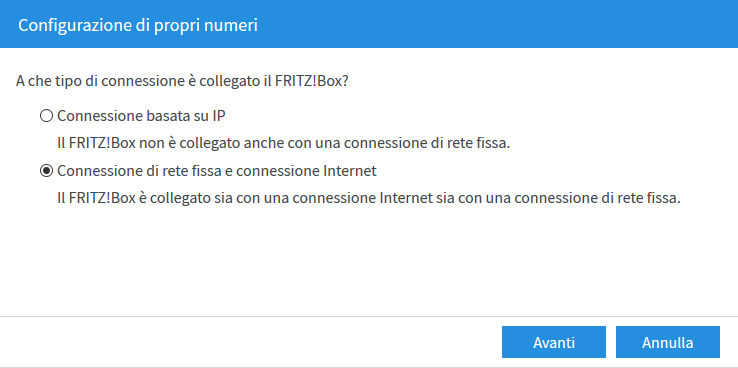Click the dialog title Configurazione di propri numeri
The height and width of the screenshot is (368, 738).
pyautogui.click(x=138, y=25)
